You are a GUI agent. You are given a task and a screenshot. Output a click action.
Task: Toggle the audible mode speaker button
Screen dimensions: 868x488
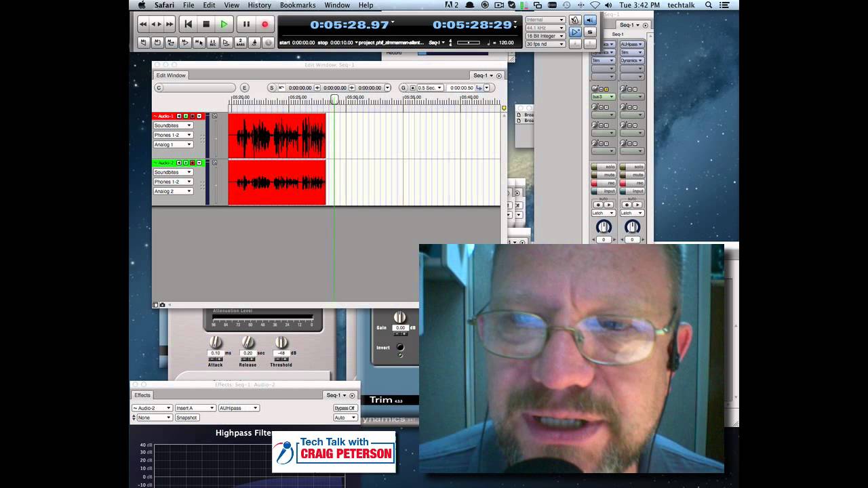590,20
